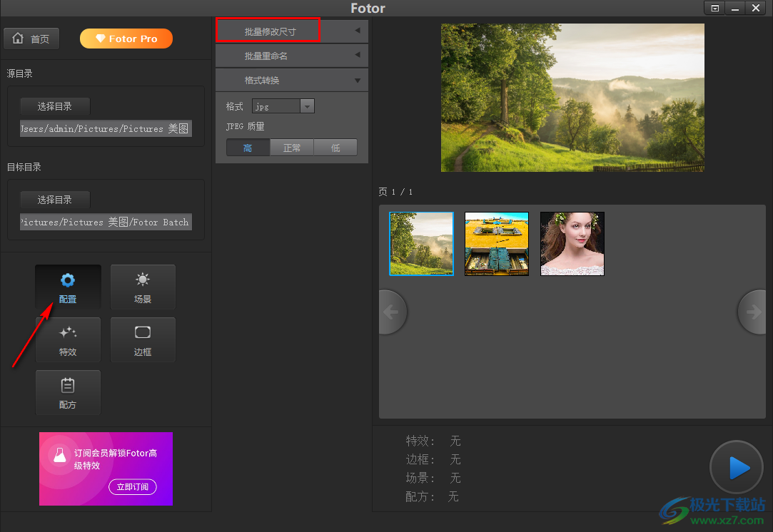Close the Fotor window
The height and width of the screenshot is (532, 773).
(x=756, y=8)
